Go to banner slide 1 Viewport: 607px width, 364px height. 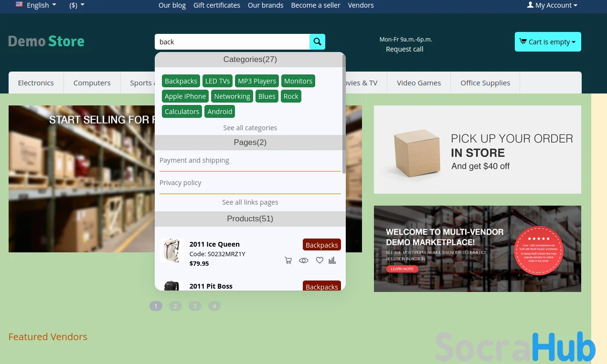156,306
